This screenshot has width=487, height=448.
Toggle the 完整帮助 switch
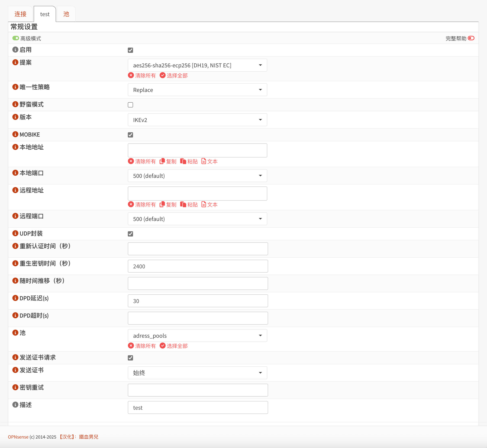tap(471, 38)
